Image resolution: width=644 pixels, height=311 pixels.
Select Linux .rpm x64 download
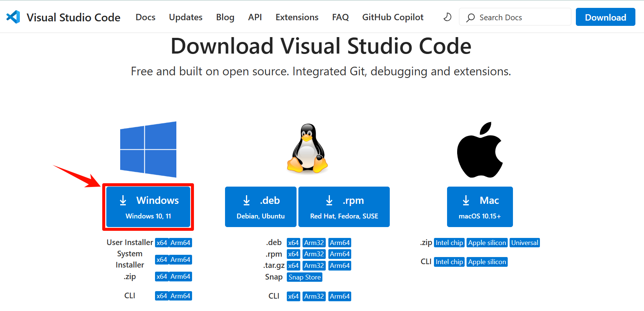coord(294,254)
